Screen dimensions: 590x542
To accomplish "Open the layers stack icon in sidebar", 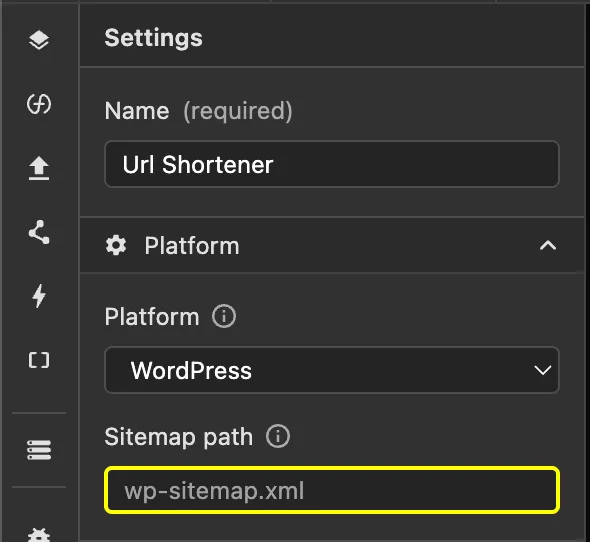I will click(x=39, y=40).
